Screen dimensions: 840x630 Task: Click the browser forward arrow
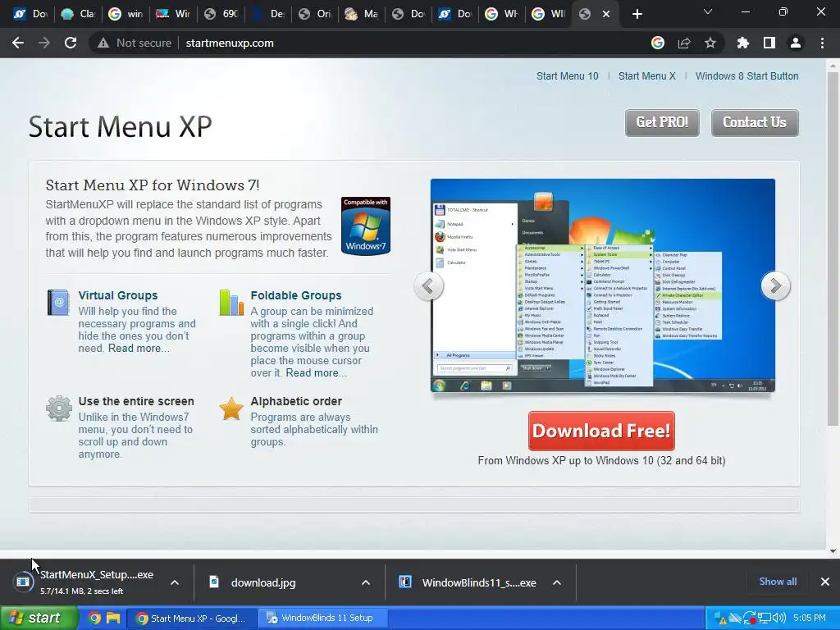[44, 43]
